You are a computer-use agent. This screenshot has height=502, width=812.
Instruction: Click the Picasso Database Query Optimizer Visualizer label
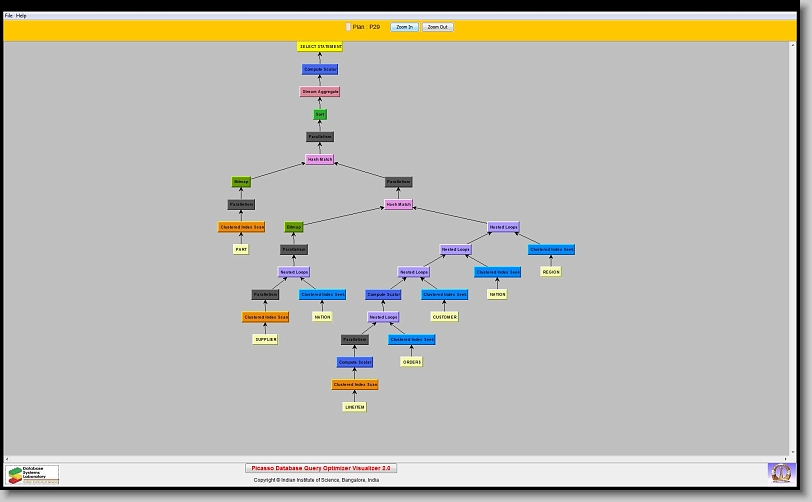pyautogui.click(x=321, y=467)
